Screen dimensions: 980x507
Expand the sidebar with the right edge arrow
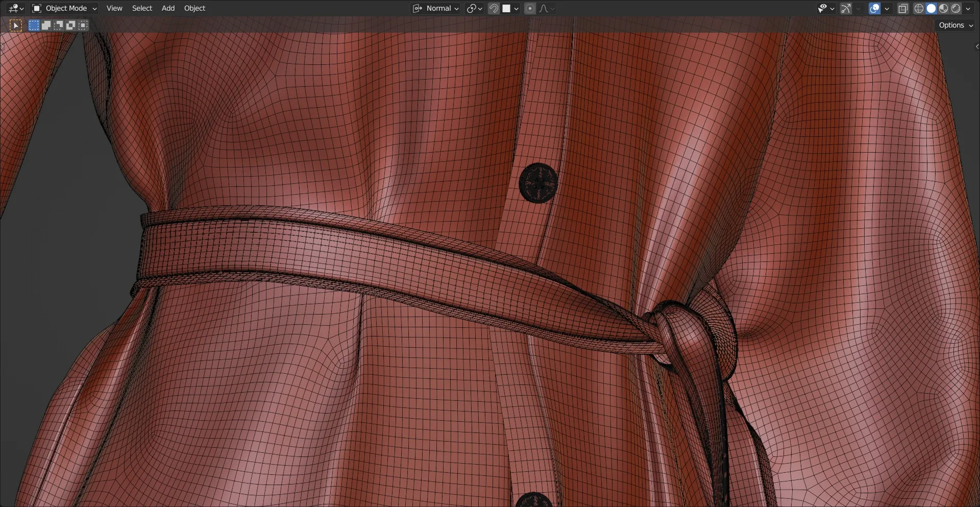(x=976, y=46)
